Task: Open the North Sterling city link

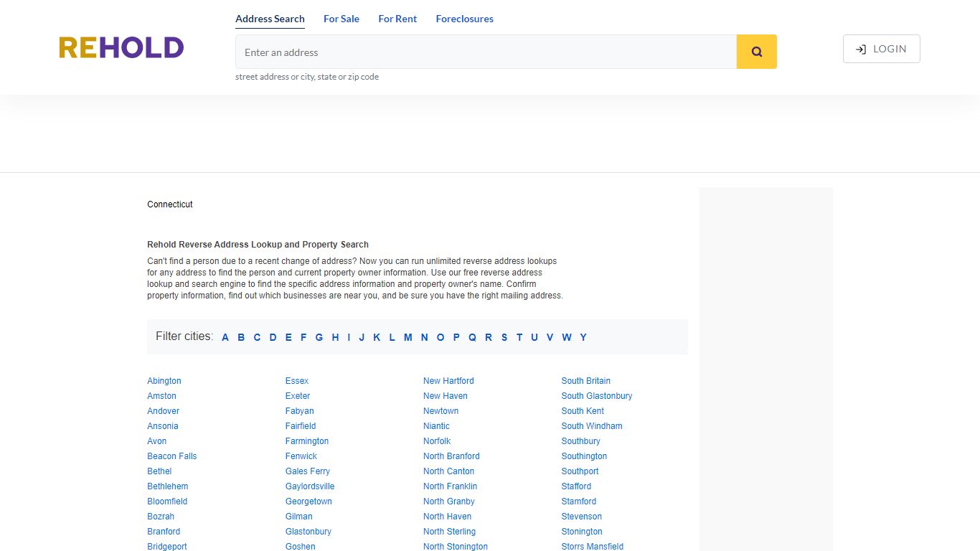Action: pos(449,532)
